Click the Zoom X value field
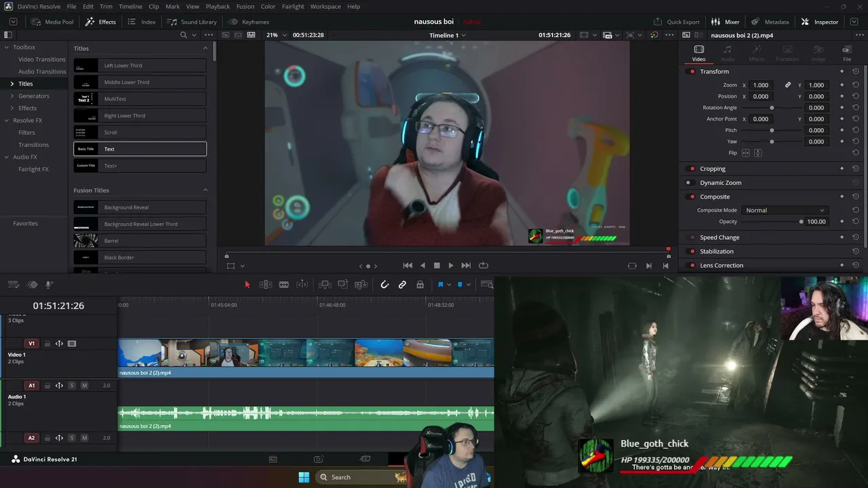The width and height of the screenshot is (868, 488). point(761,85)
